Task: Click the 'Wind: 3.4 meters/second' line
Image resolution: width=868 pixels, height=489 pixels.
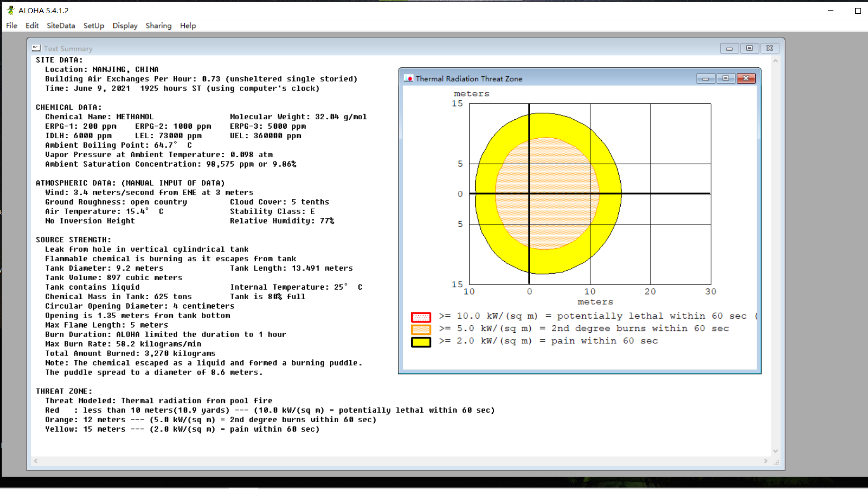Action: [x=149, y=193]
